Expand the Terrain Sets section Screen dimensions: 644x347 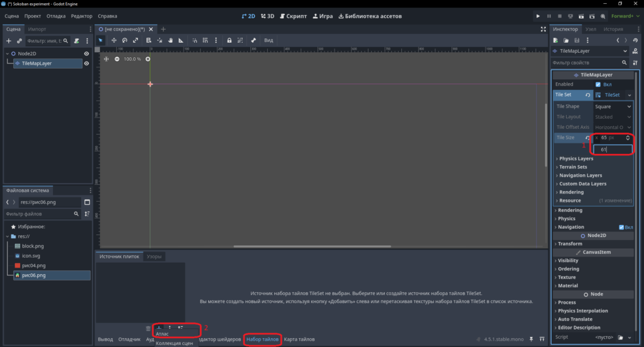(x=572, y=167)
